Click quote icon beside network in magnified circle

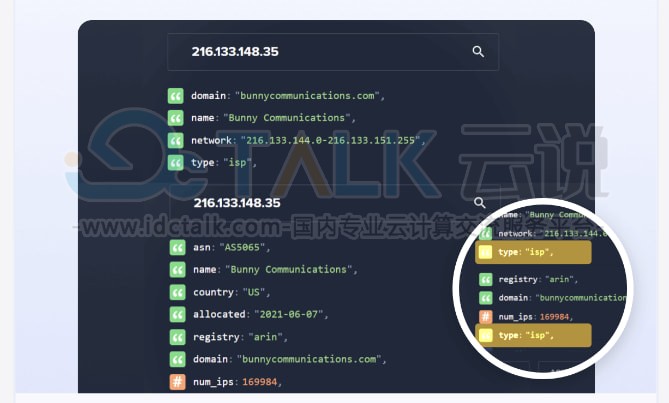(x=486, y=233)
